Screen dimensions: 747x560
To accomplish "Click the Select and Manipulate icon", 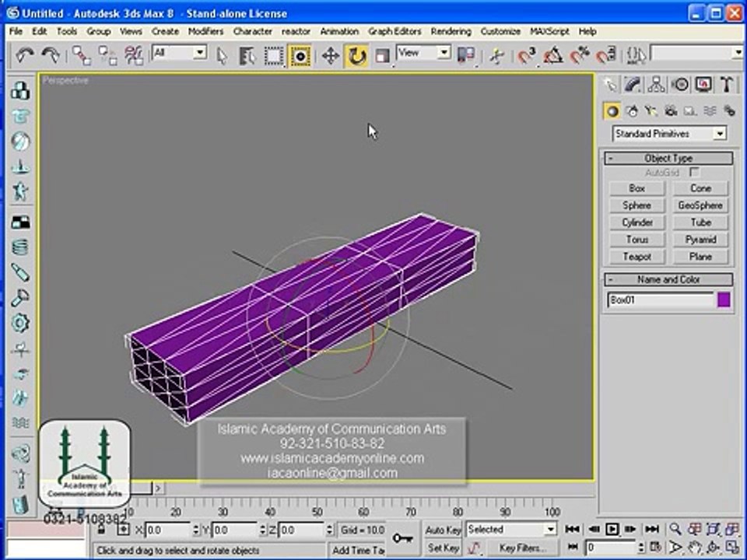I will pyautogui.click(x=496, y=56).
